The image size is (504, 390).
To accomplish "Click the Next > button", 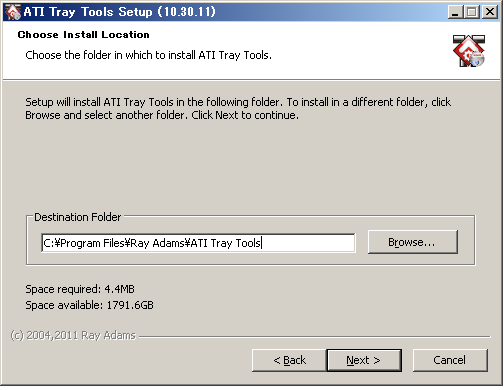I will click(364, 360).
